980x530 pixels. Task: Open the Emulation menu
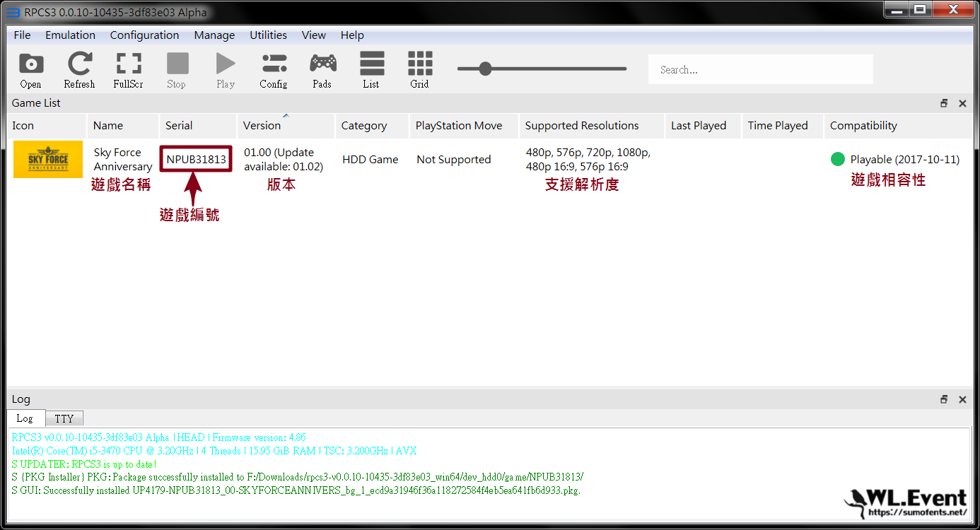pyautogui.click(x=70, y=35)
